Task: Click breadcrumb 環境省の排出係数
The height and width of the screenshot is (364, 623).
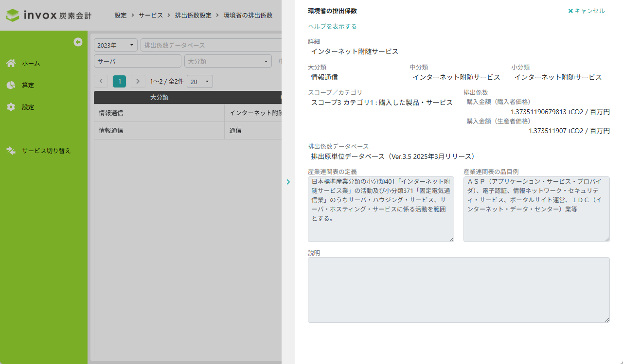Action: point(248,15)
